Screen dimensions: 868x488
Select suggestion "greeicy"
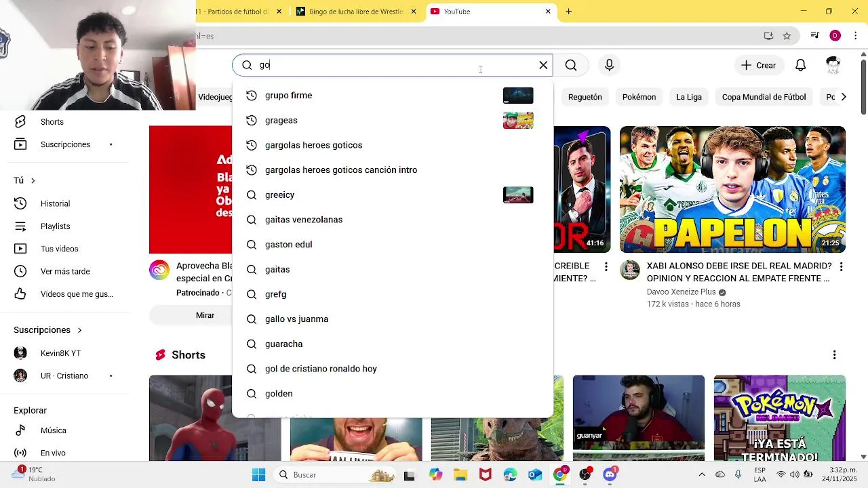[393, 195]
